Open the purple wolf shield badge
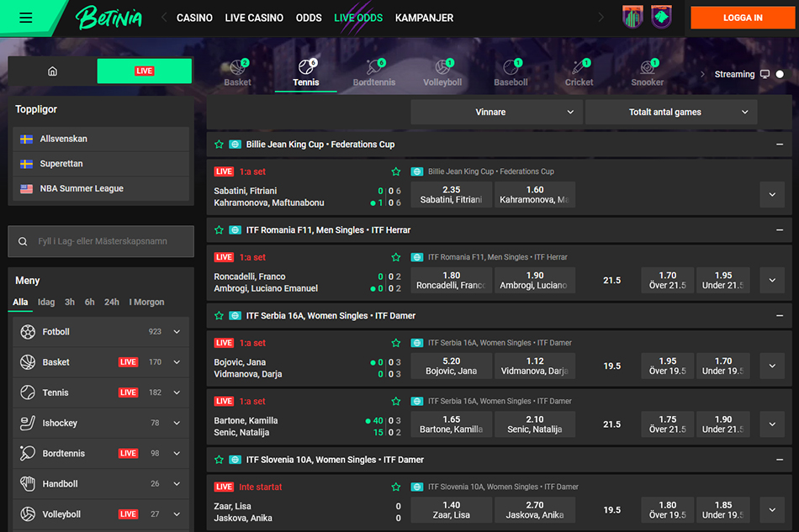Viewport: 799px width, 532px height. point(661,18)
